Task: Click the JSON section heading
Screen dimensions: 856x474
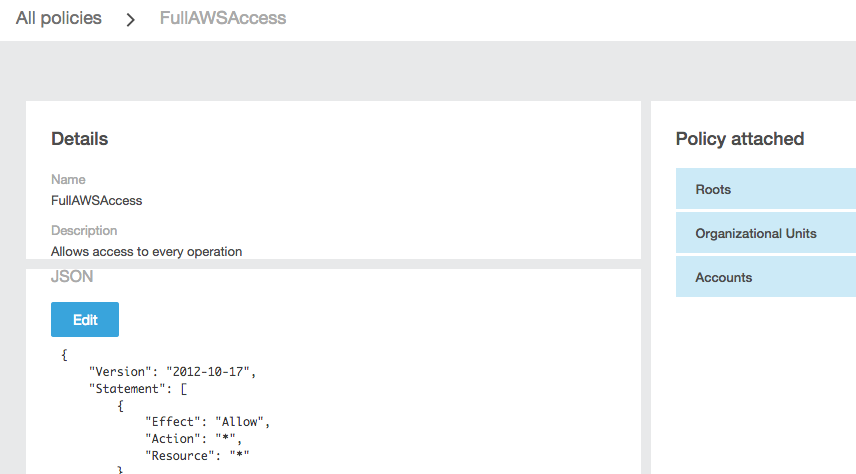Action: tap(72, 277)
